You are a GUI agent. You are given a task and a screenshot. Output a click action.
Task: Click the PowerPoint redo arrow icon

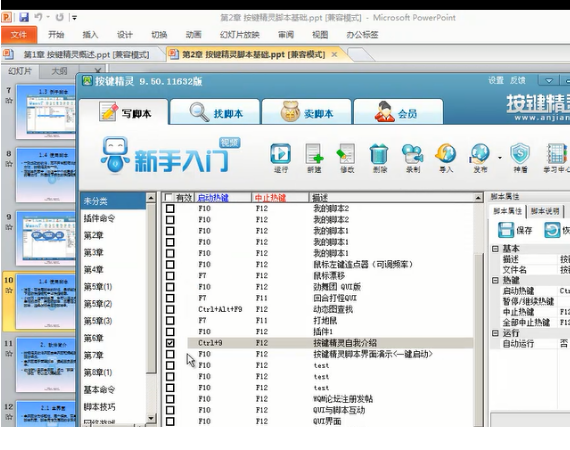(60, 17)
